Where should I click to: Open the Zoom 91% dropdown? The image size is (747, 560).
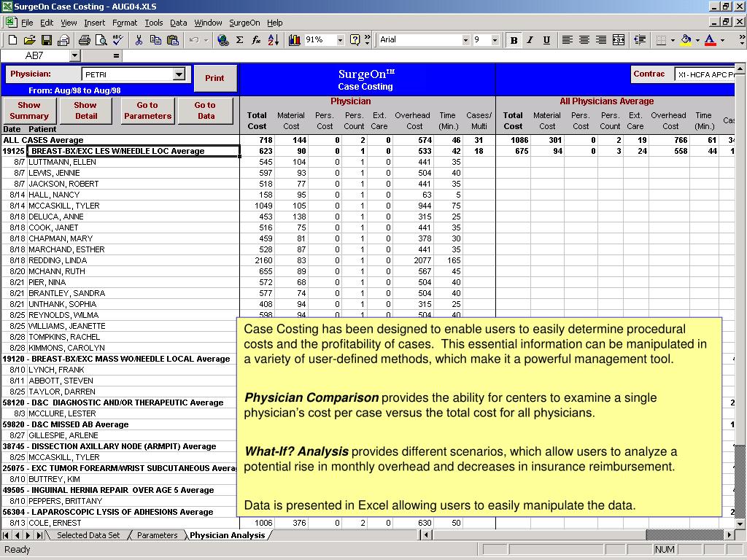tap(340, 40)
